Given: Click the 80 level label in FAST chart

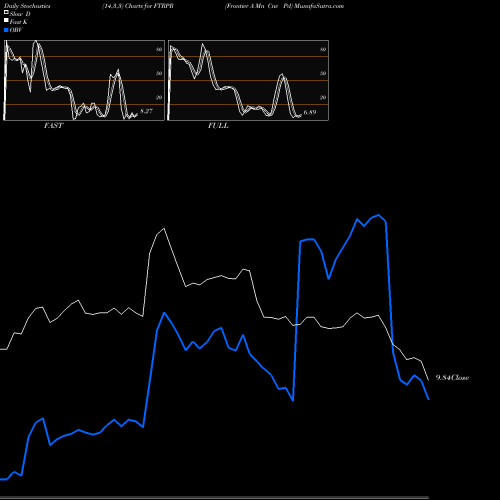Looking at the screenshot, I should coord(159,49).
